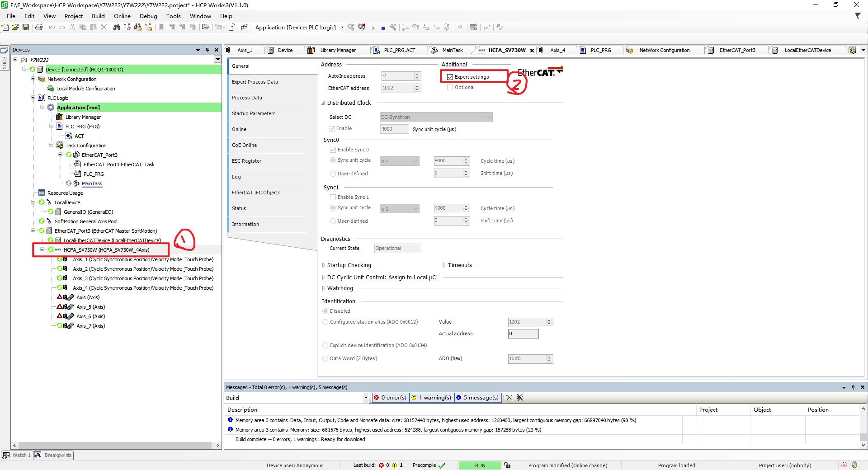868x470 pixels.
Task: Open the Application device selector dropdown
Action: tap(342, 28)
